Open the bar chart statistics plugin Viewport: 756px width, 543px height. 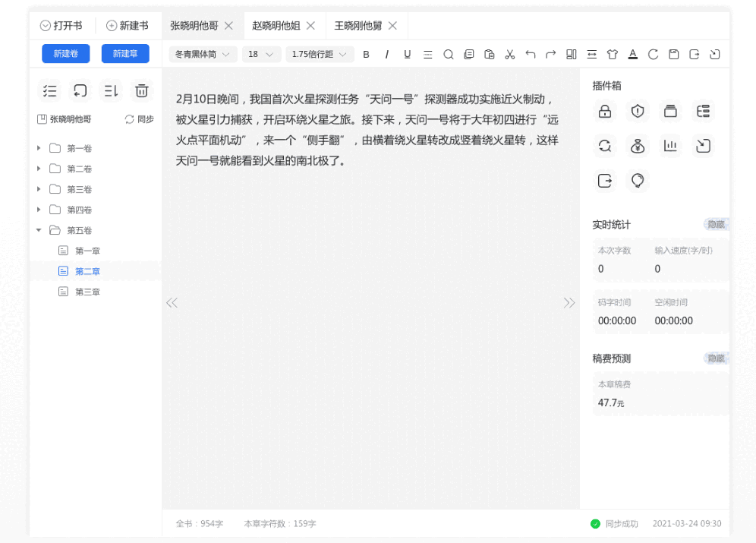(670, 145)
